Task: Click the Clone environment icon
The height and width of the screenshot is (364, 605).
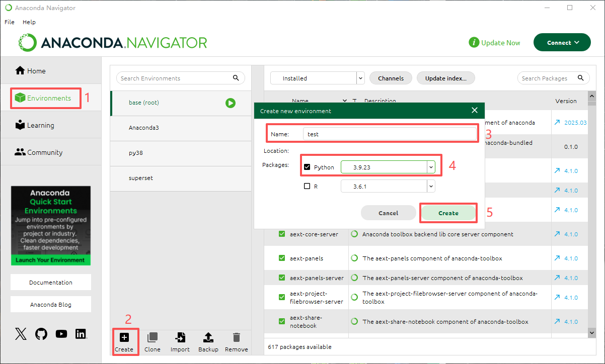Action: [152, 337]
